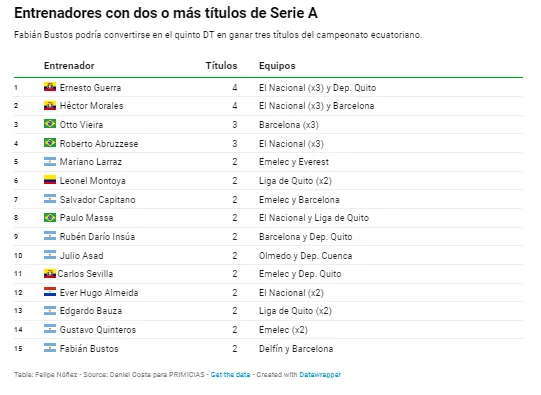Click Ecuador flag beside Ernesto Guerra
This screenshot has height=395, width=541.
pyautogui.click(x=50, y=87)
